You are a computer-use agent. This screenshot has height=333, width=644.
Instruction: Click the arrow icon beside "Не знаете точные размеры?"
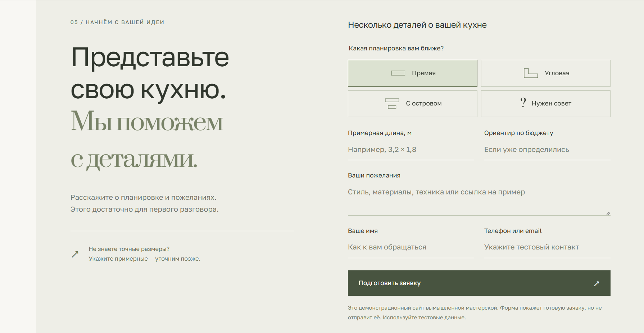75,254
